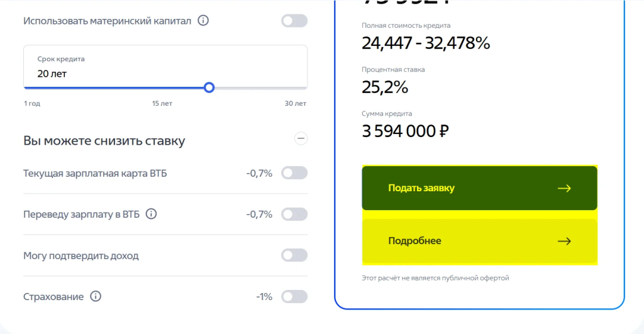Focus the Срок кредита input field
This screenshot has width=644, height=334.
tap(126, 74)
